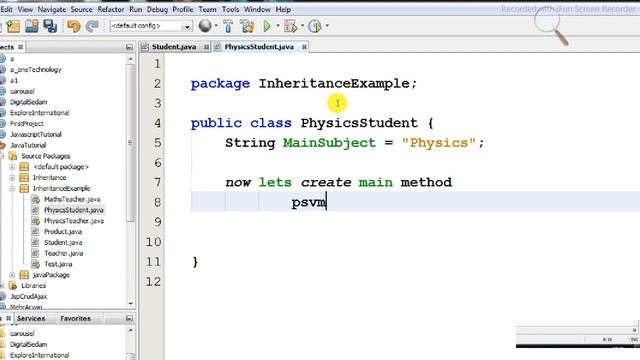Select the JavascriptTutorial project

(x=36, y=134)
